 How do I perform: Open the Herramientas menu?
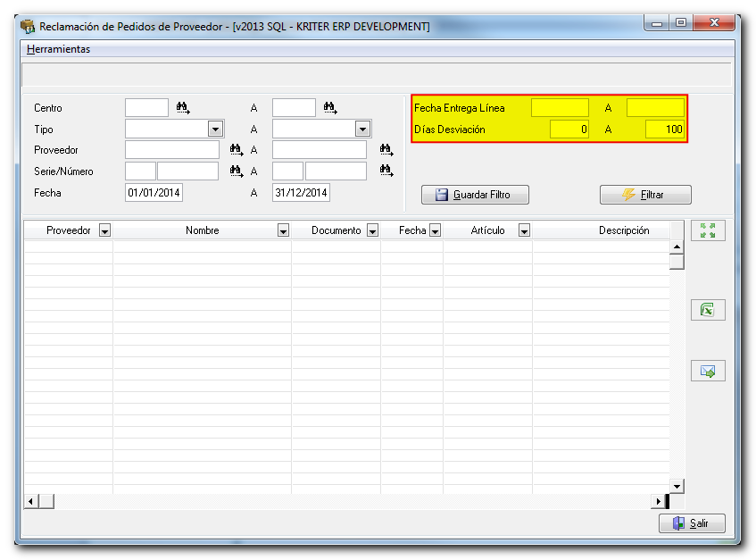click(58, 49)
